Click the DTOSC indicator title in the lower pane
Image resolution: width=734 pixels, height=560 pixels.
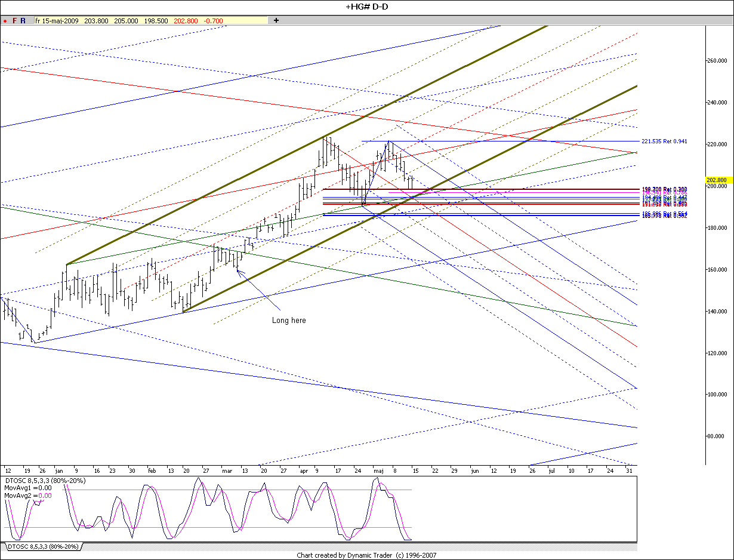pyautogui.click(x=45, y=481)
